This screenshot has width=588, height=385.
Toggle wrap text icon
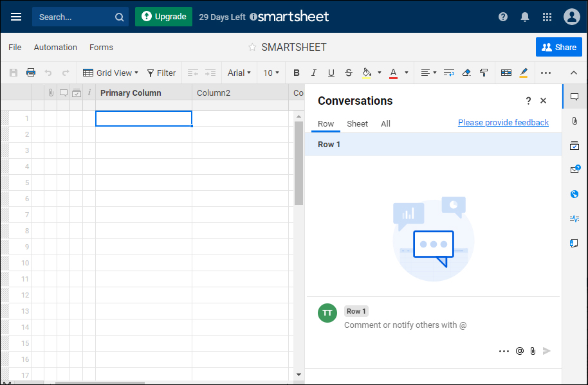pos(448,73)
